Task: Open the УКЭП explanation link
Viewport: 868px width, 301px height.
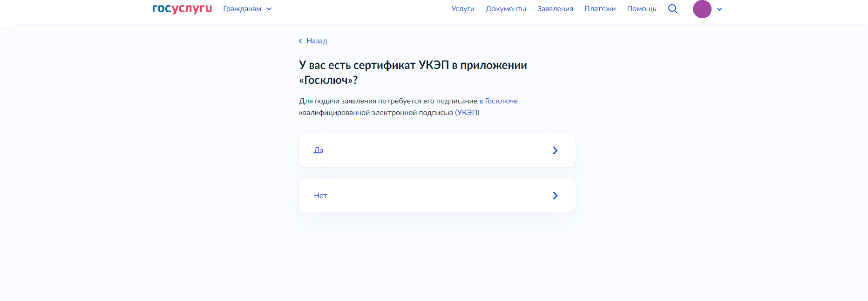Action: pos(468,113)
